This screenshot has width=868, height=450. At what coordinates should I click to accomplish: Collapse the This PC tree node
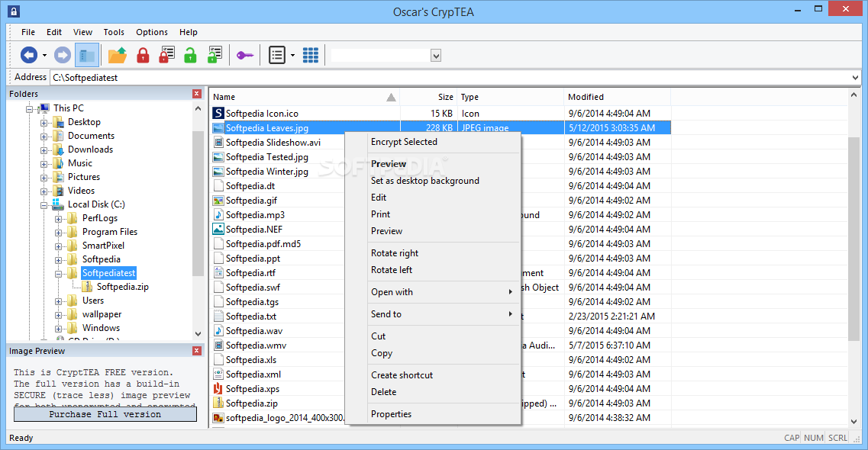pos(29,109)
